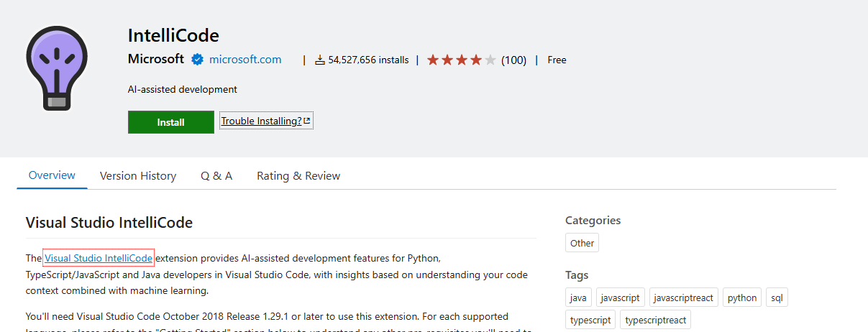
Task: Select the typescriptreact tag
Action: tap(655, 320)
